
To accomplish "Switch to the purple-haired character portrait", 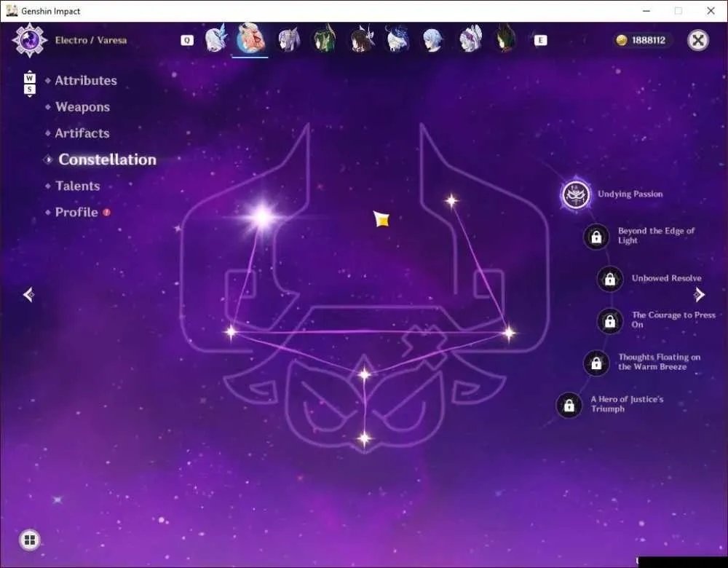I will point(288,39).
